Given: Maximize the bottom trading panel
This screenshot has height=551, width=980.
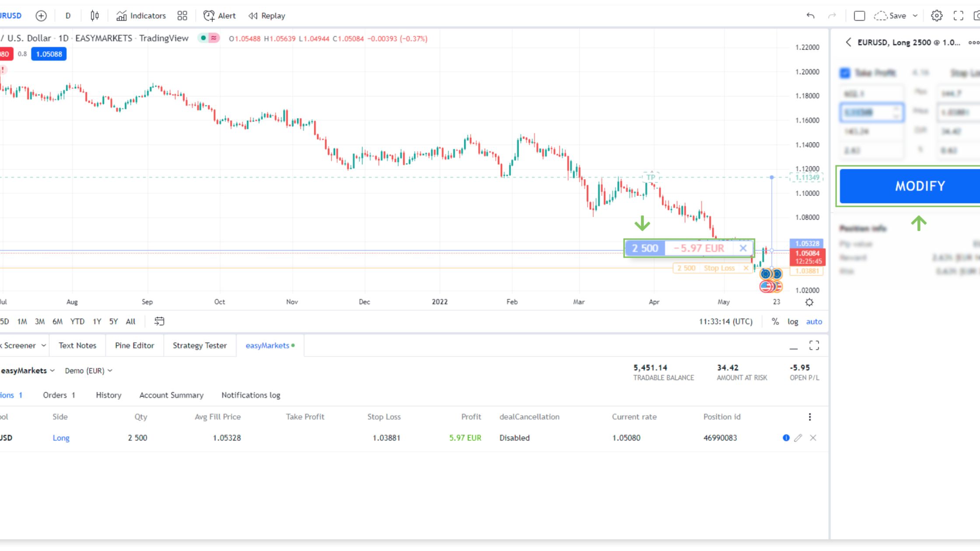Looking at the screenshot, I should click(814, 345).
